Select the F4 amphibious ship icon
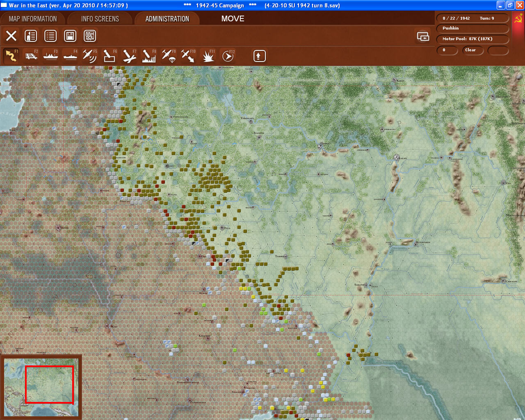This screenshot has height=420, width=525. (x=71, y=56)
